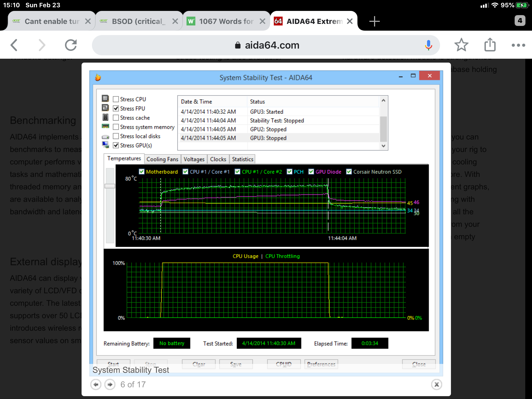The height and width of the screenshot is (399, 532).
Task: Toggle CPU #1 / Core #2 graph checkbox
Action: click(237, 171)
